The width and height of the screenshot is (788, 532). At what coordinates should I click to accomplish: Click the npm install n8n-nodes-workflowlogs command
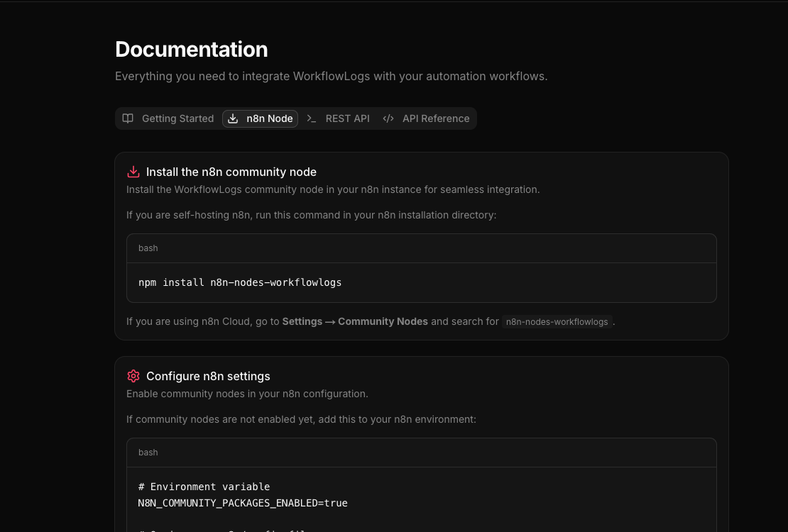pyautogui.click(x=240, y=282)
